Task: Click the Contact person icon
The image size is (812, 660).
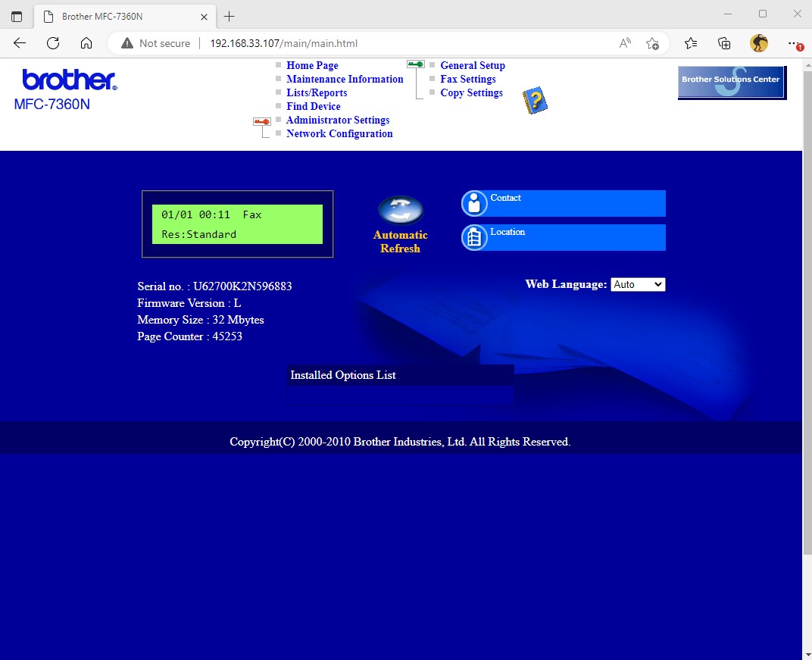Action: (x=474, y=203)
